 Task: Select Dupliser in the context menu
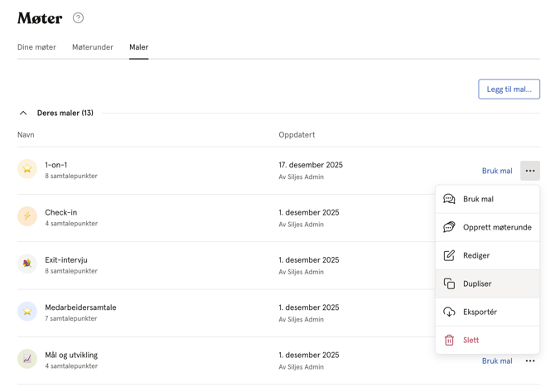coord(487,283)
